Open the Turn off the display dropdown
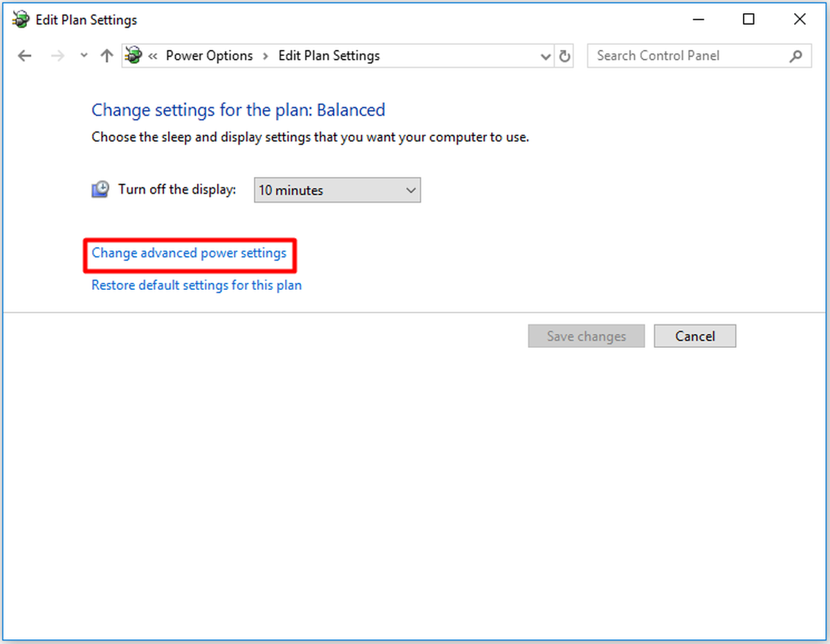830x644 pixels. pyautogui.click(x=338, y=190)
